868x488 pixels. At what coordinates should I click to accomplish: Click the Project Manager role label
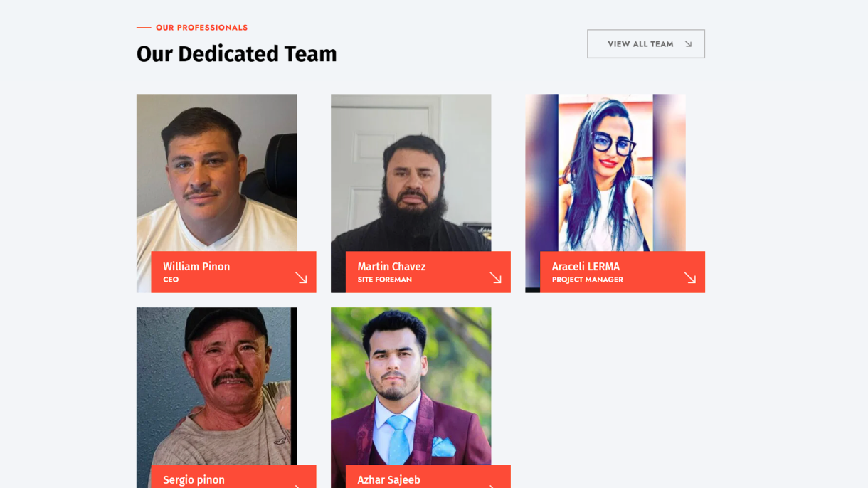588,280
